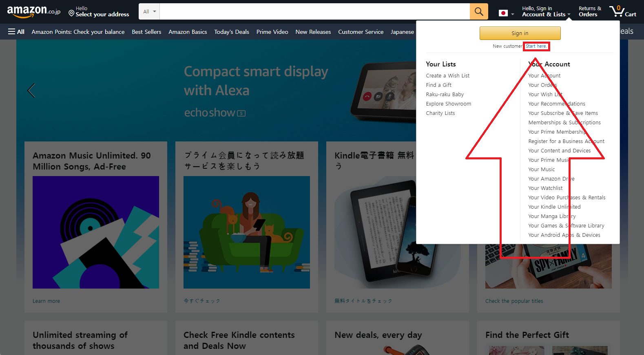Select your address location icon

coord(71,13)
